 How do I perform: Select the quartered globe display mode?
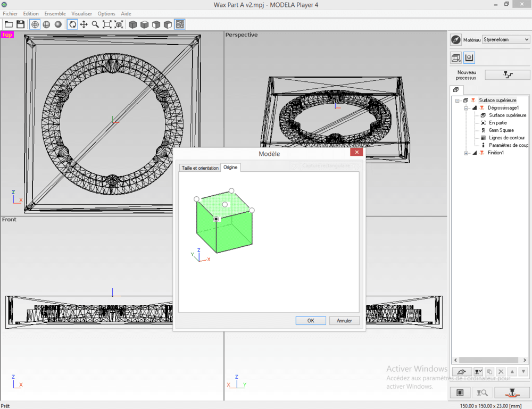coord(46,24)
